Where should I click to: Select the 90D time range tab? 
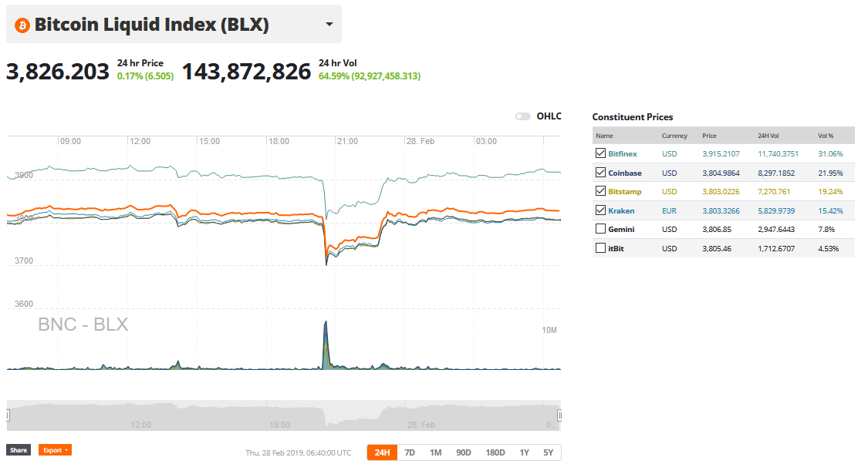pyautogui.click(x=464, y=452)
